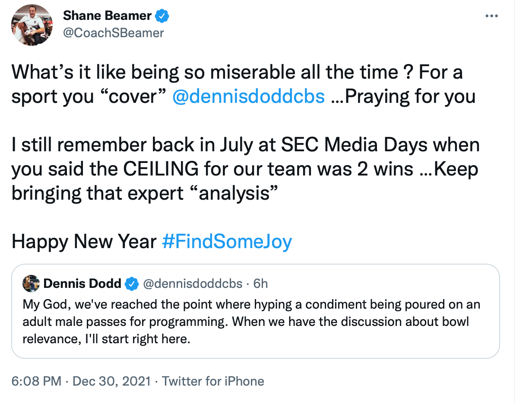Image resolution: width=532 pixels, height=402 pixels.
Task: Click the "Happy New Year" text
Action: pos(84,242)
